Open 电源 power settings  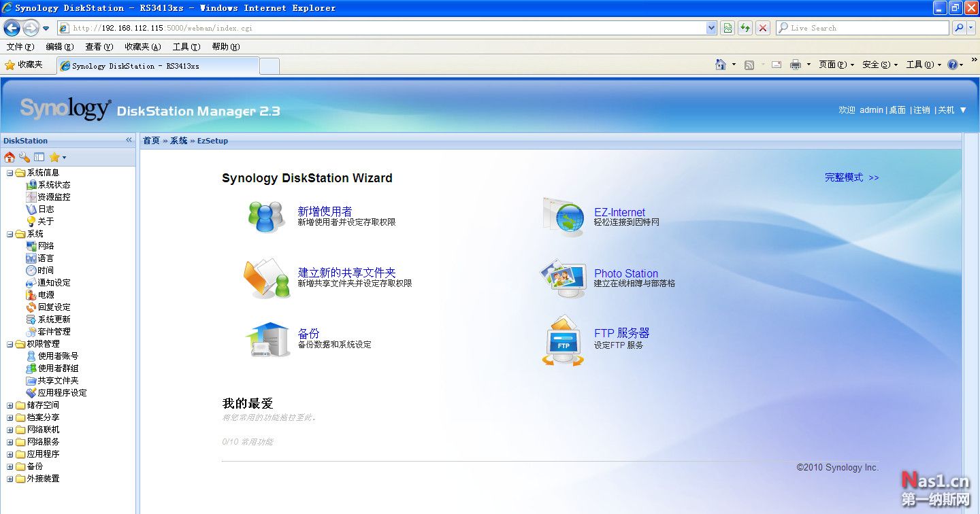tap(46, 295)
